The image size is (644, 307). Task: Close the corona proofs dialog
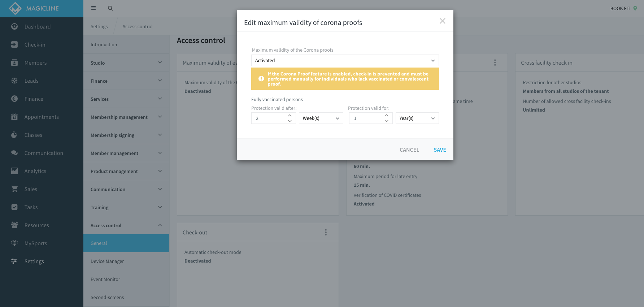(442, 21)
